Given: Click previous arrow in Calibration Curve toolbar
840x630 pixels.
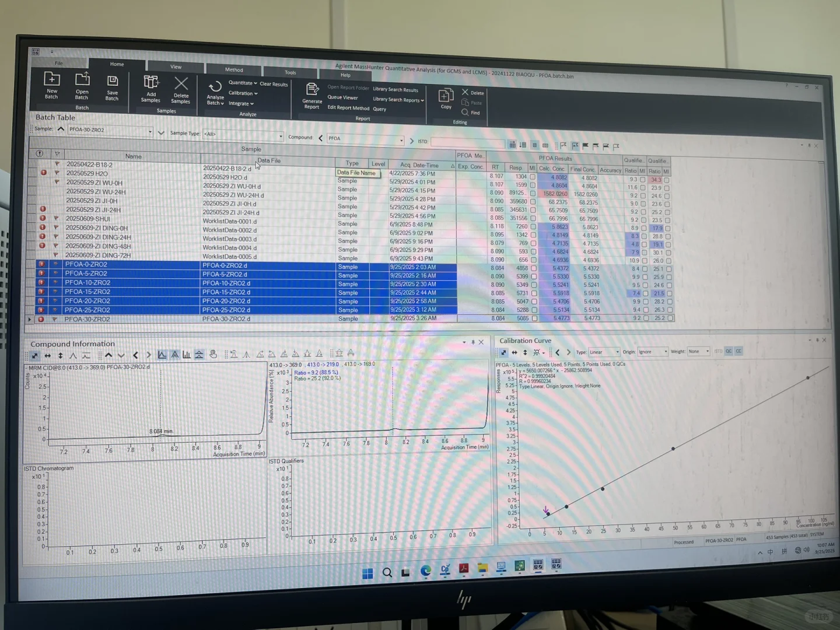Looking at the screenshot, I should [x=558, y=352].
